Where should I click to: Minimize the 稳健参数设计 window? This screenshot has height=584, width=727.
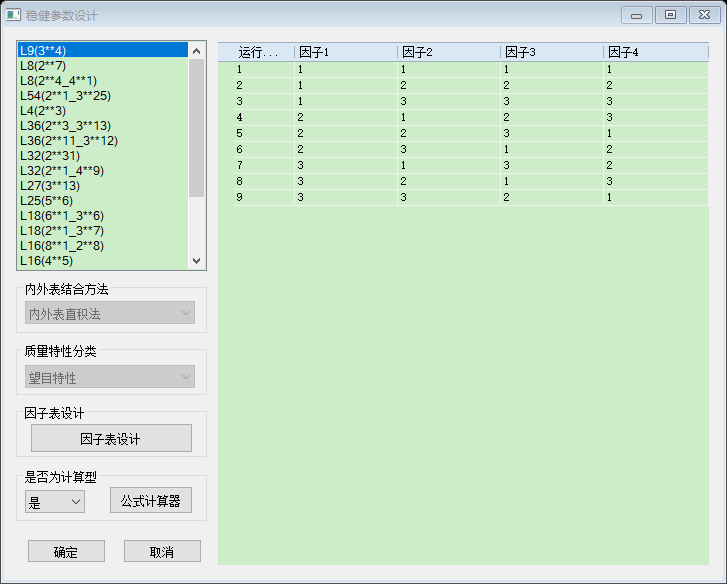click(637, 15)
